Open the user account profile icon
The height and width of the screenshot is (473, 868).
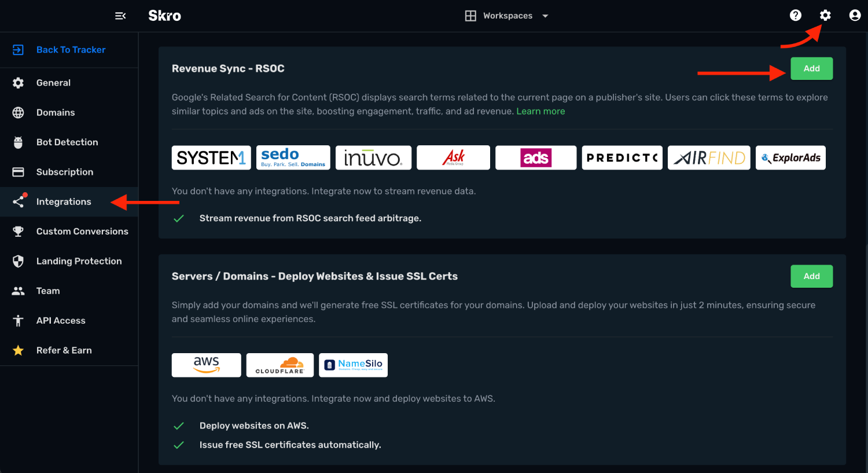coord(855,16)
